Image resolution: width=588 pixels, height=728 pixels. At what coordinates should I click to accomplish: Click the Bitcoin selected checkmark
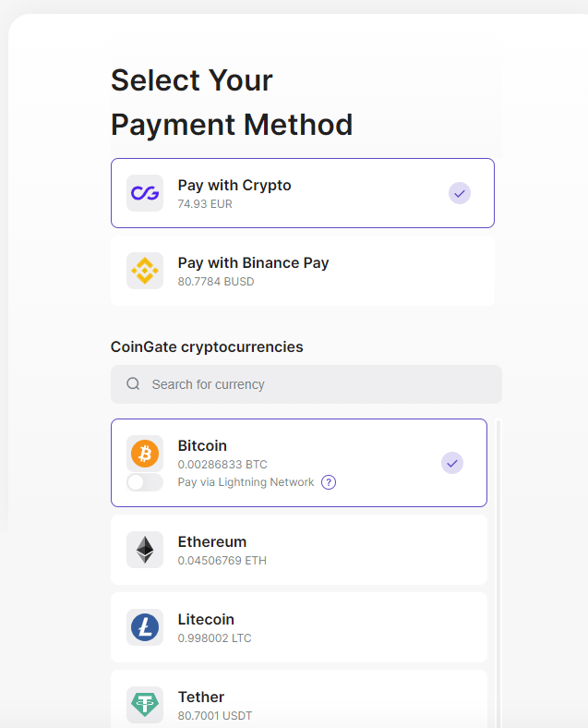(x=452, y=463)
